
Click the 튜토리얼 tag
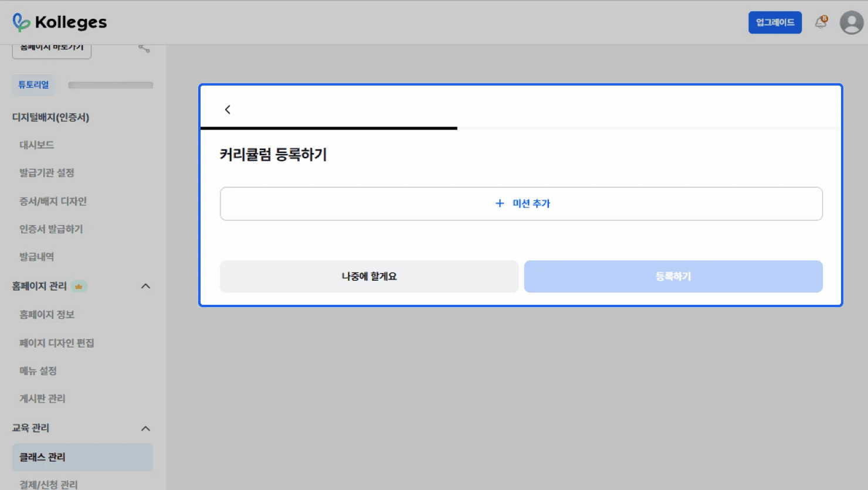pyautogui.click(x=33, y=85)
